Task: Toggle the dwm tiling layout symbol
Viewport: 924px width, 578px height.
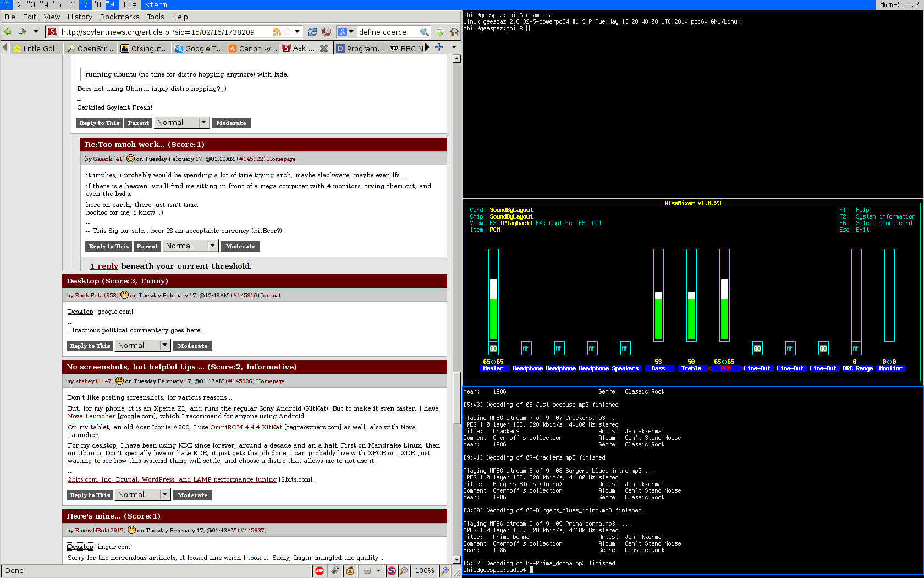Action: tap(130, 4)
